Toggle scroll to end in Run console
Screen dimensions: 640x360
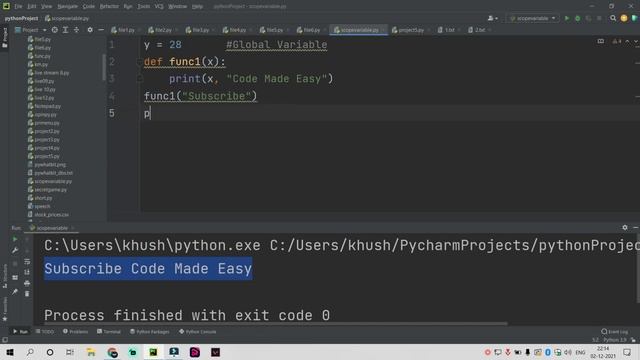[x=27, y=272]
